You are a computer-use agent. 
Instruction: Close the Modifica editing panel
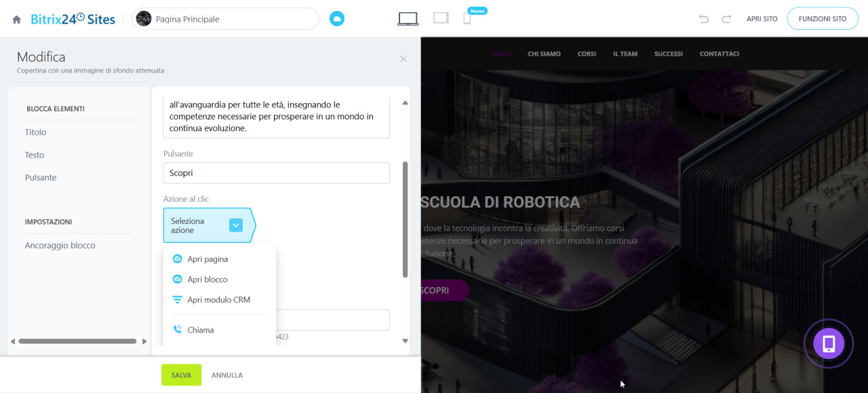403,59
